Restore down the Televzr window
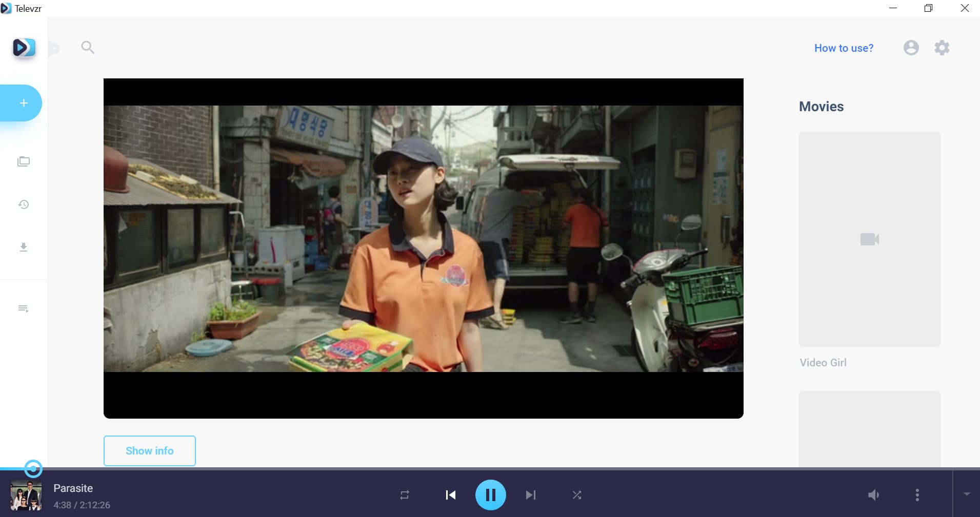The image size is (980, 517). [x=928, y=8]
